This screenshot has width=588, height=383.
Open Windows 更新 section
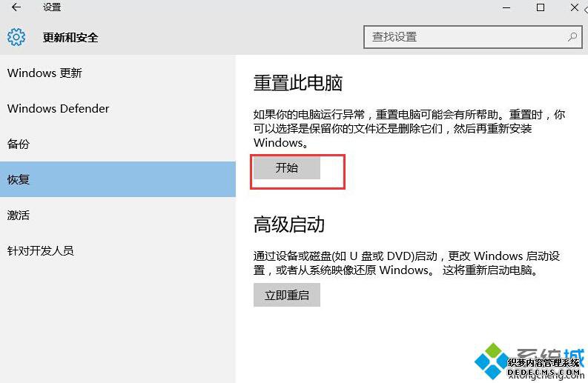coord(118,73)
